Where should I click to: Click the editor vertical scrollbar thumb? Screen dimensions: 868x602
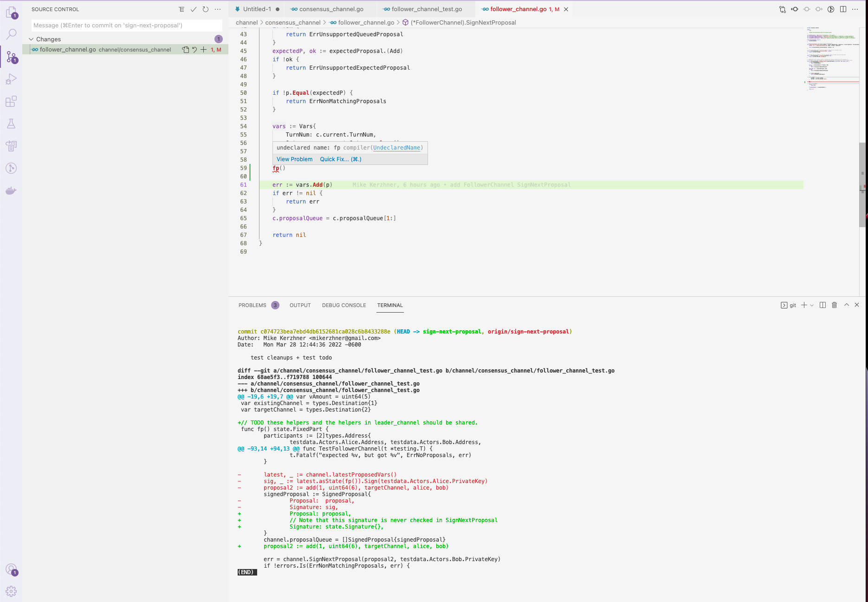point(862,185)
